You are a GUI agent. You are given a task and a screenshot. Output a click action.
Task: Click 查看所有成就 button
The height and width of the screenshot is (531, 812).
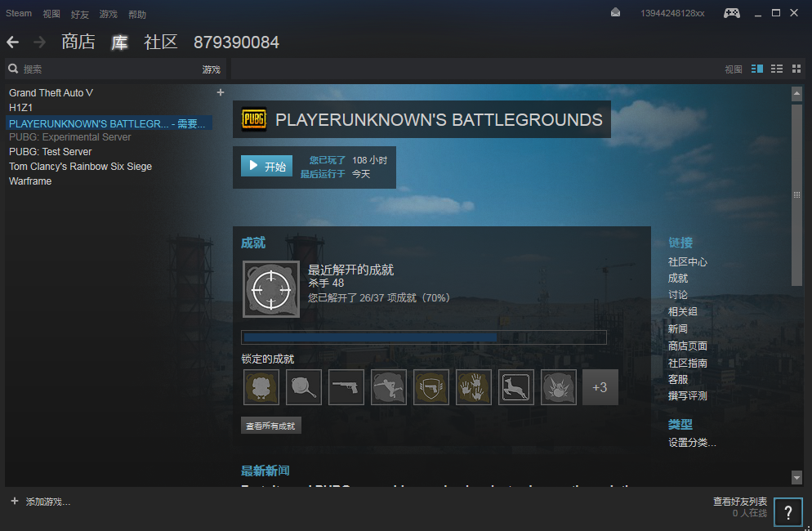(x=271, y=426)
